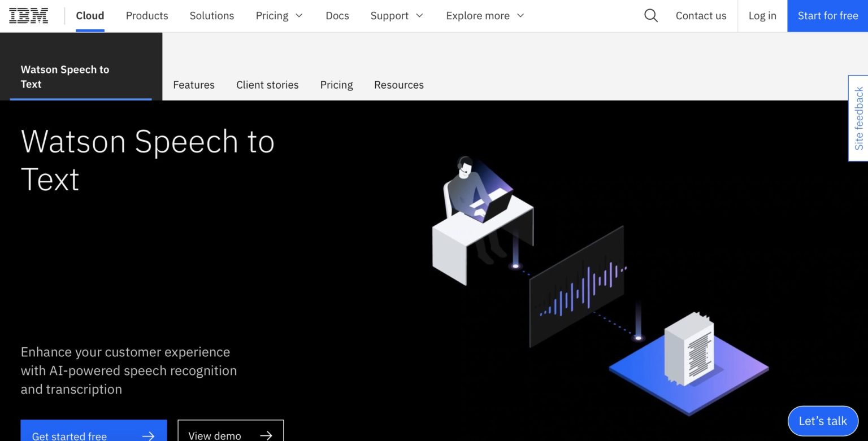
Task: Open Solutions in top navigation
Action: (x=212, y=16)
